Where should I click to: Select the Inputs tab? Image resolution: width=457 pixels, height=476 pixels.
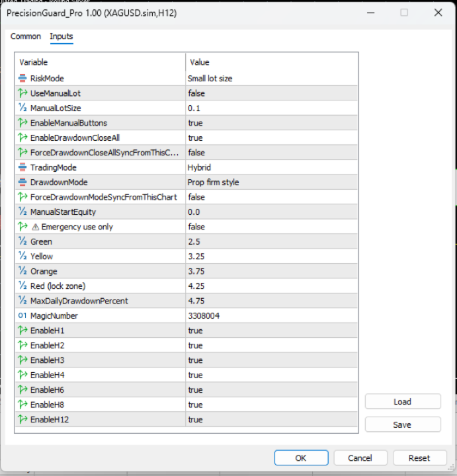(62, 36)
